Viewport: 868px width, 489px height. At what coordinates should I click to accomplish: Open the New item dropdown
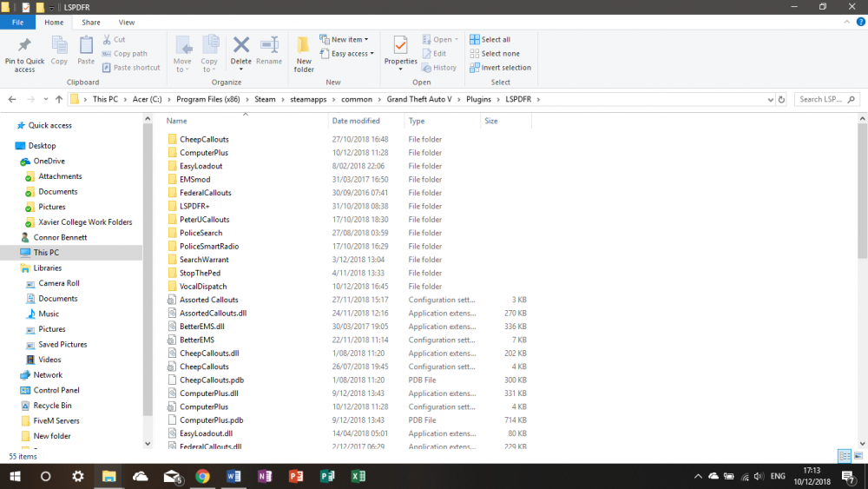344,39
